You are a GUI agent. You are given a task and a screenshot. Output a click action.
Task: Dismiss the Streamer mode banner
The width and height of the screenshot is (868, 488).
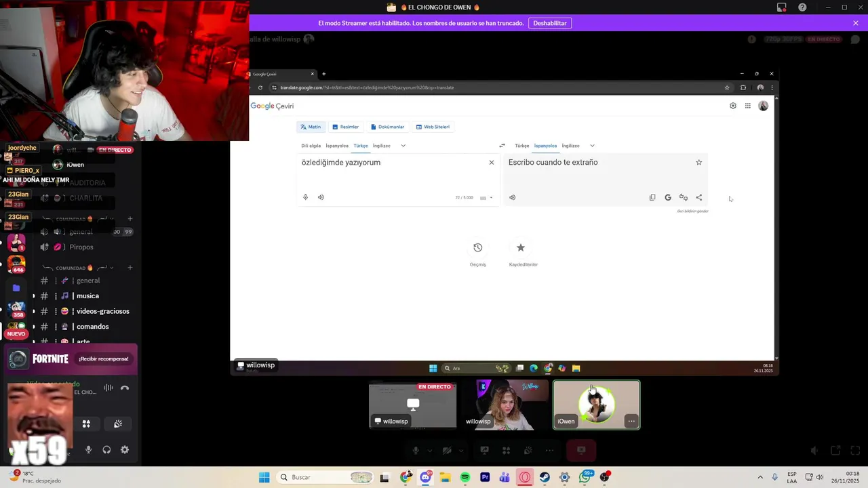coord(856,23)
